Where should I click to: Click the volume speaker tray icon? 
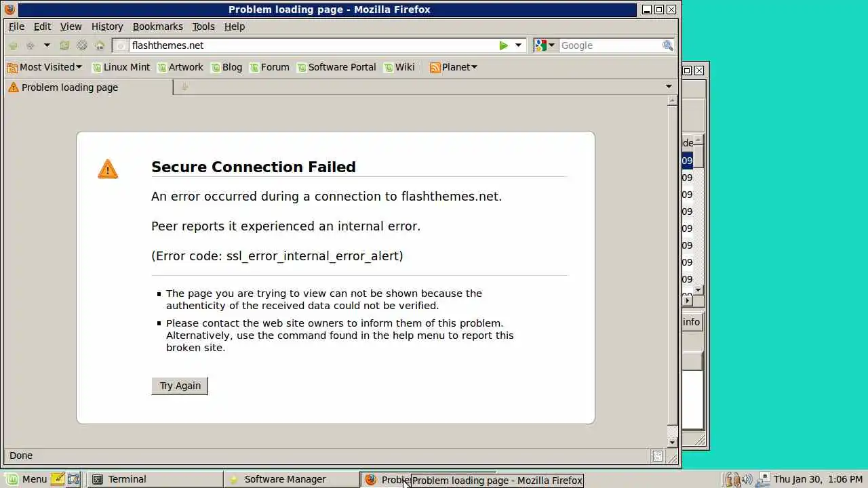click(x=747, y=480)
